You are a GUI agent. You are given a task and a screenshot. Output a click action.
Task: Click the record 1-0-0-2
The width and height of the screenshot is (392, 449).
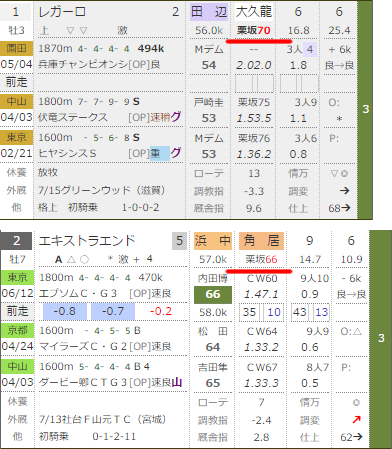[140, 207]
